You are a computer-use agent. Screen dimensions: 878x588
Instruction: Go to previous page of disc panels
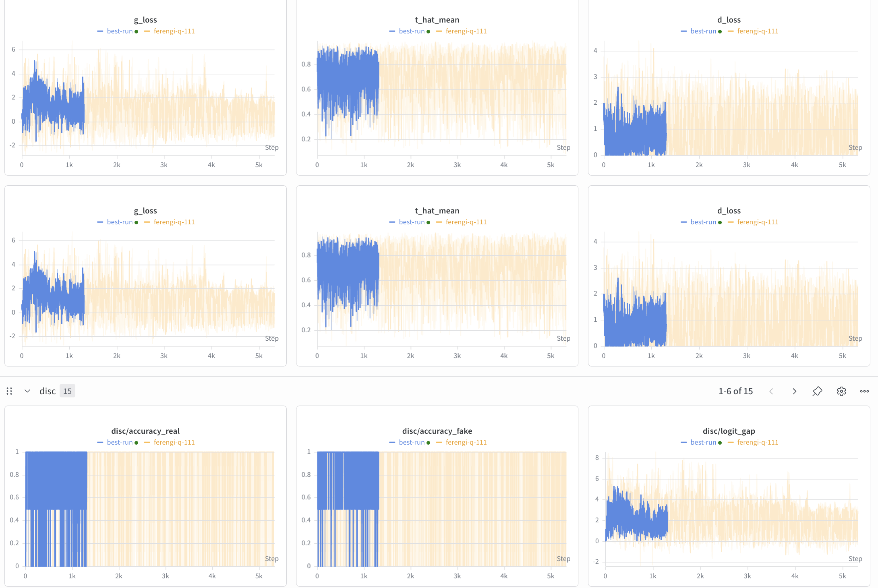[x=771, y=391]
